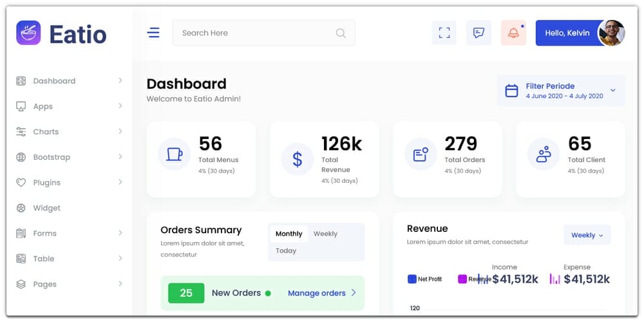Open Plugins in the sidebar

click(x=47, y=182)
